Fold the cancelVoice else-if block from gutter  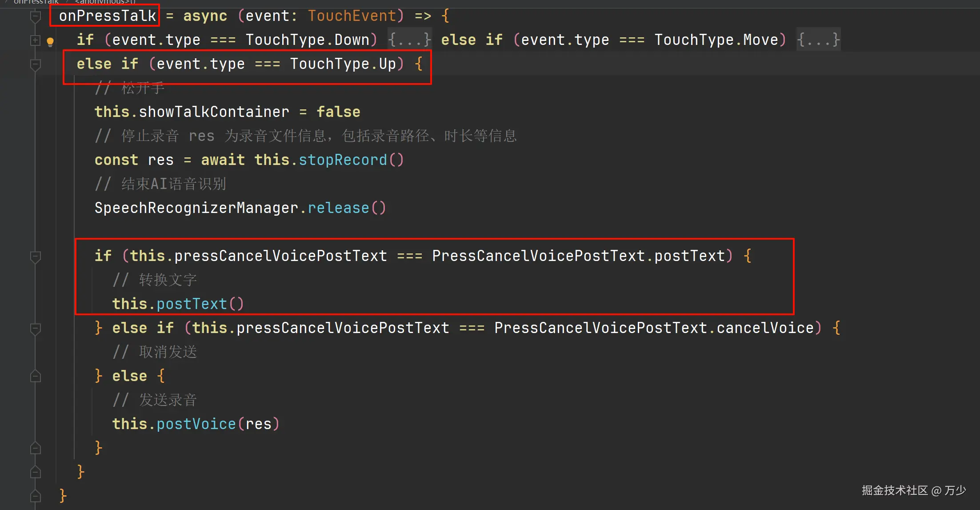pos(36,329)
